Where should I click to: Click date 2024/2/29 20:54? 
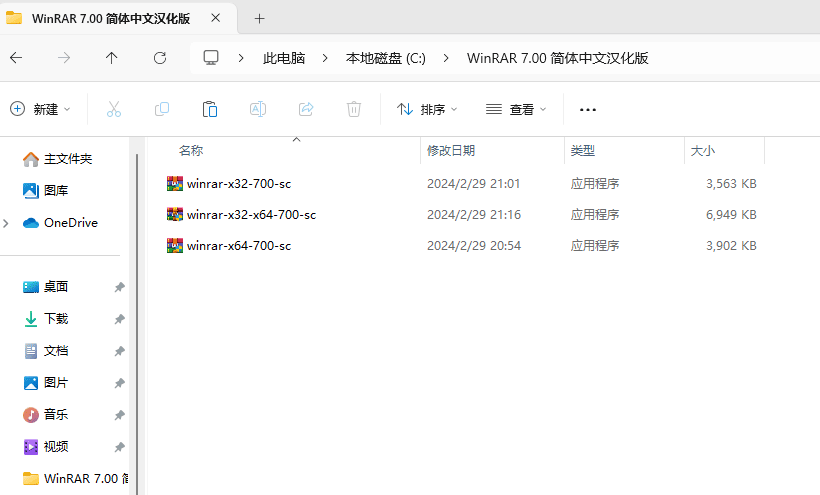point(474,246)
